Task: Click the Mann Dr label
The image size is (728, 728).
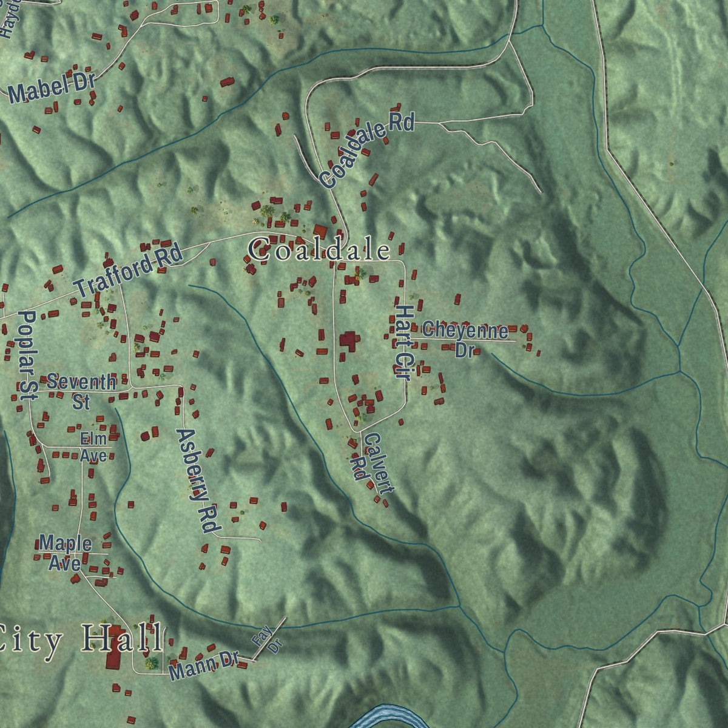Action: click(204, 667)
